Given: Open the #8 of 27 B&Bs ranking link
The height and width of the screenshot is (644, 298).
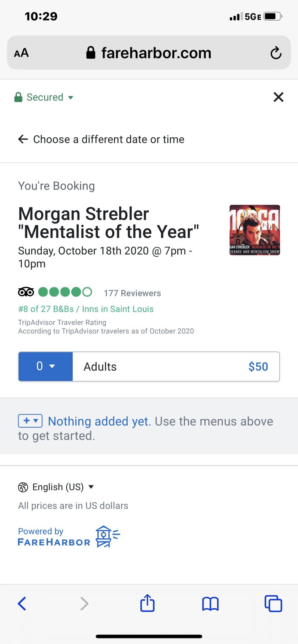Looking at the screenshot, I should (86, 309).
